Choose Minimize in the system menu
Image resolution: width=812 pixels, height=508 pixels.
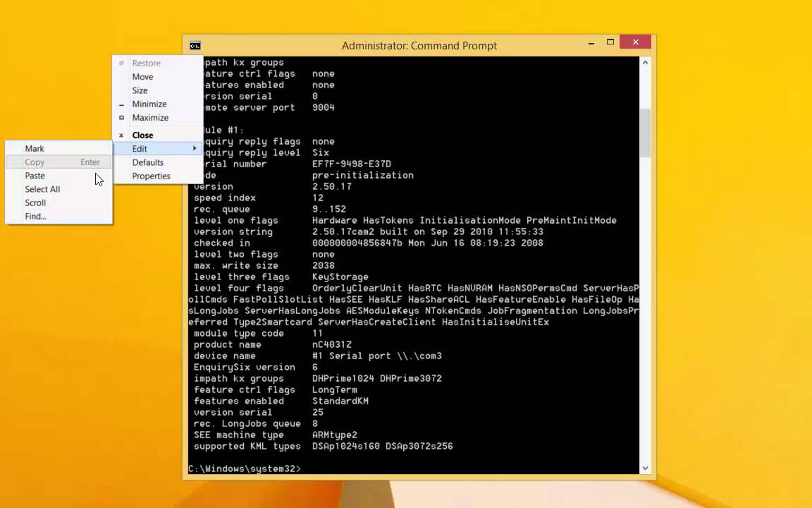tap(158, 104)
